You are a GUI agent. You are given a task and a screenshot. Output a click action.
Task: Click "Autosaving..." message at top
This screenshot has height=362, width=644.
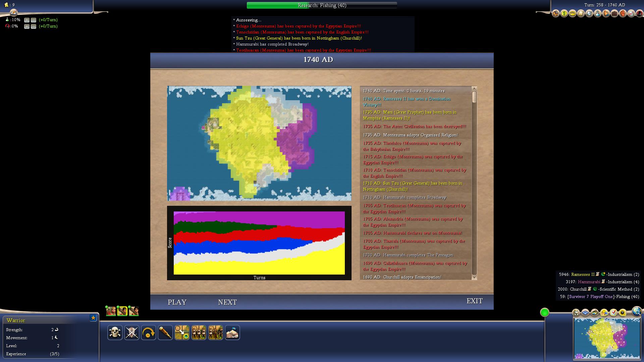[249, 20]
